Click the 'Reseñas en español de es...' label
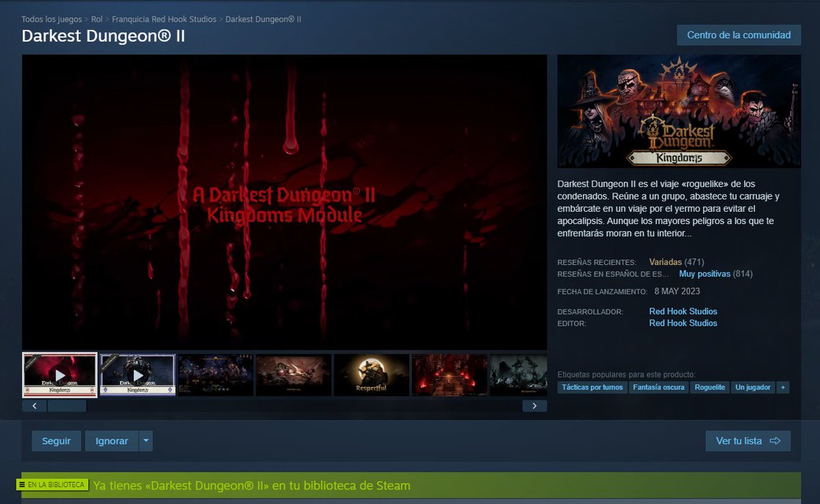Viewport: 820px width, 504px height. point(613,274)
